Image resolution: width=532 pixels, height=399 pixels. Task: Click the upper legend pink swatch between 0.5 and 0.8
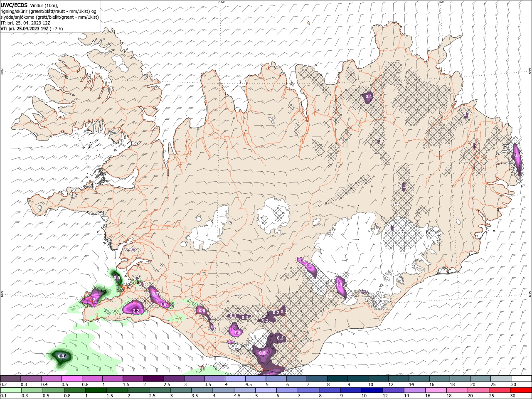tap(72, 379)
